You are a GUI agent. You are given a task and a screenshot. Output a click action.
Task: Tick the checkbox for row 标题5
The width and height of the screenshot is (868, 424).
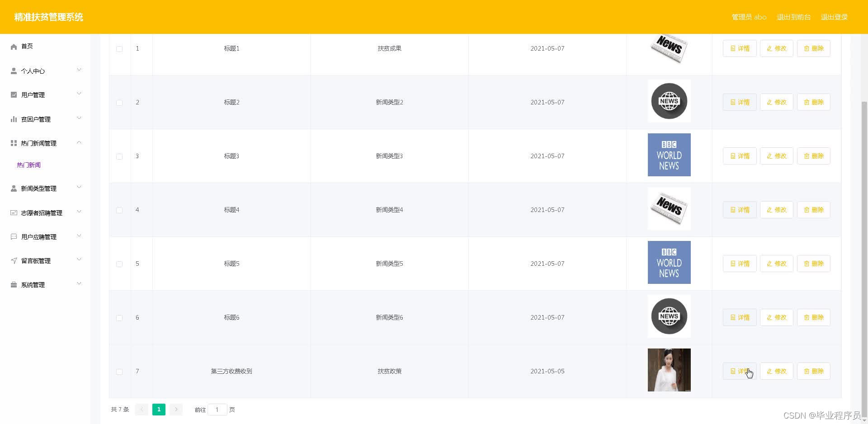[119, 264]
